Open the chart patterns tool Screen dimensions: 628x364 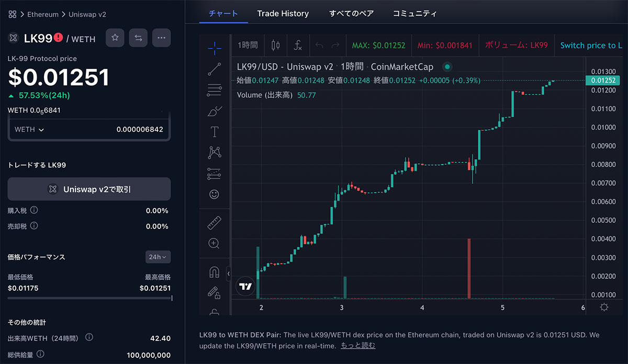[x=214, y=152]
